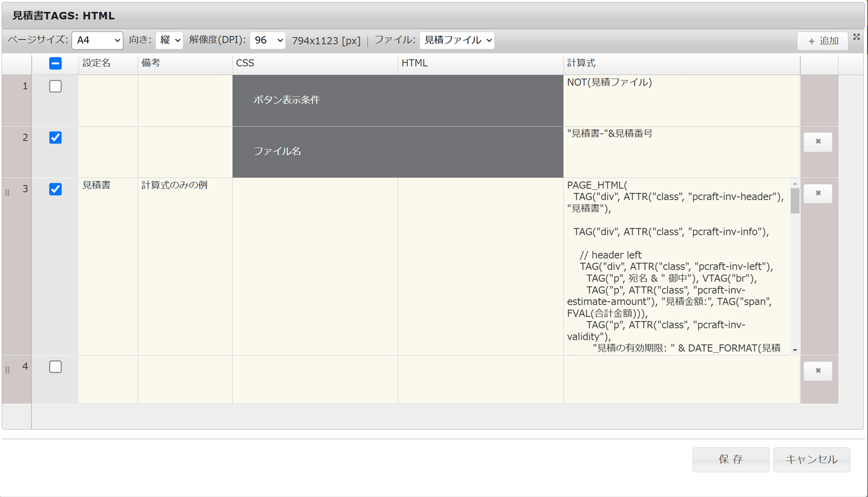Click the empty setting name cell in row 1
Viewport: 868px width, 497px height.
point(108,100)
